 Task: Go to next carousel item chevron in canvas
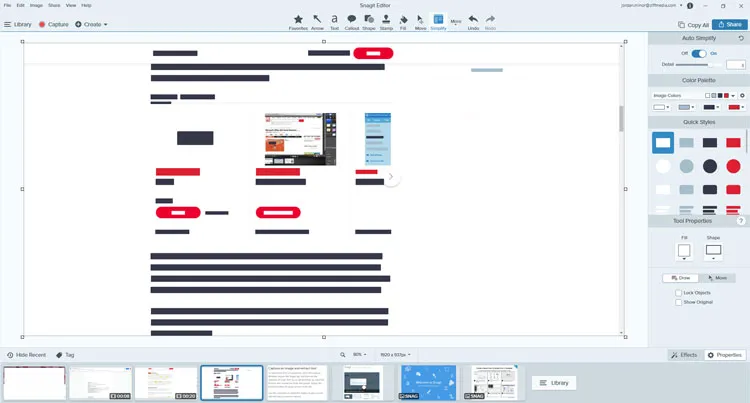point(391,176)
